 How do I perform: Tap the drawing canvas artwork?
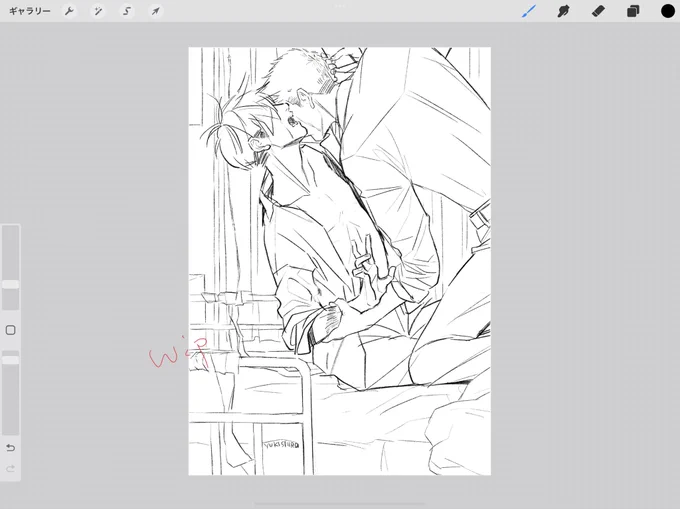pos(340,261)
